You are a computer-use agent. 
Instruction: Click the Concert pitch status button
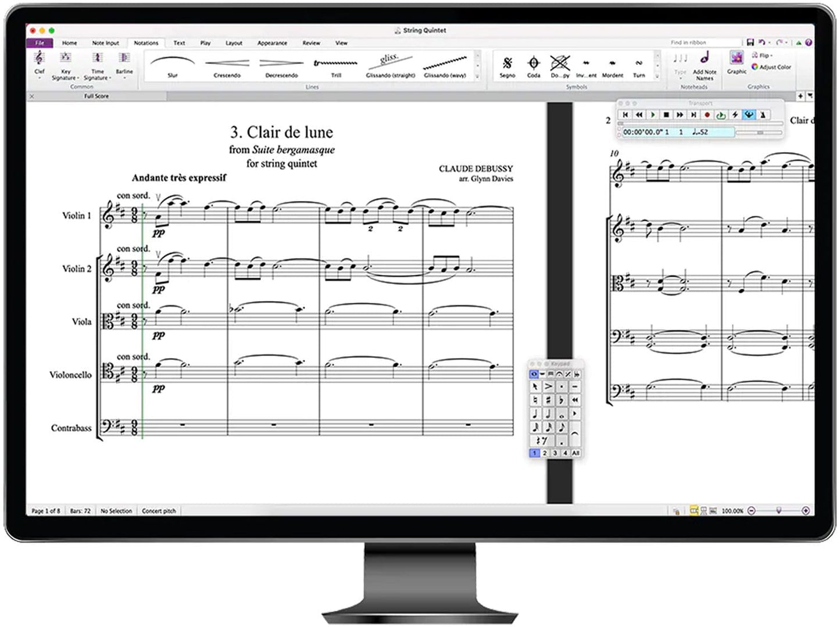[159, 510]
